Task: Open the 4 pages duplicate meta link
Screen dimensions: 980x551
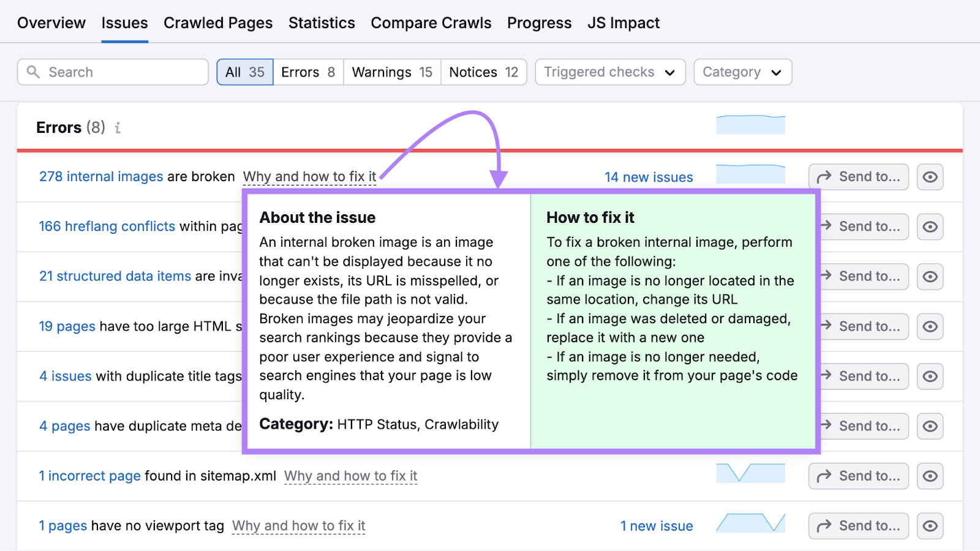Action: click(x=65, y=426)
